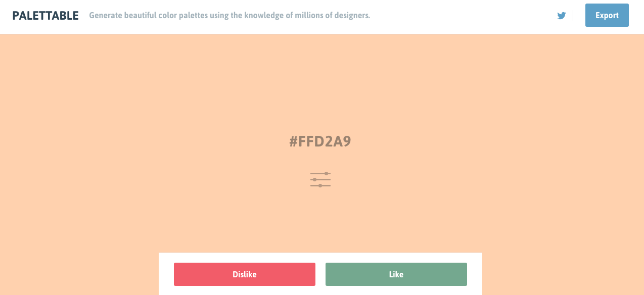Dislike the #FFD2A9 color
644x295 pixels.
(x=245, y=274)
